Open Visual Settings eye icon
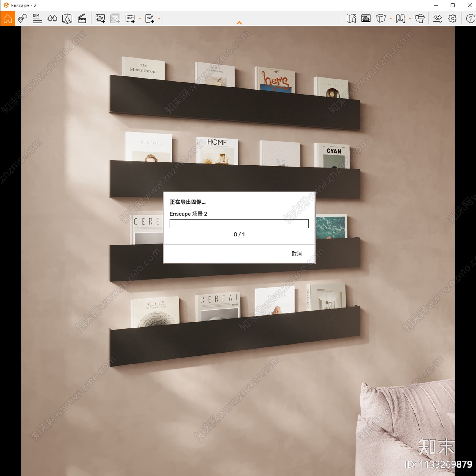Viewport: 476px width, 476px height. 438,18
